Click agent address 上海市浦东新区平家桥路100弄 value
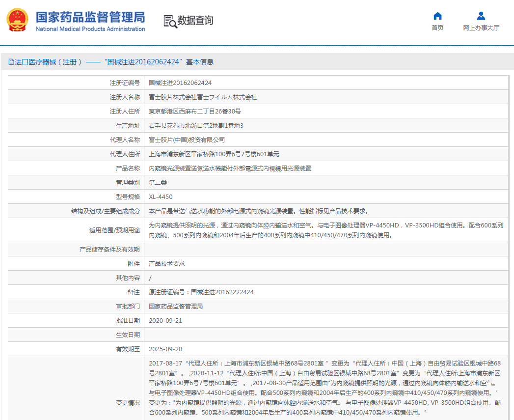The width and height of the screenshot is (514, 420). coord(214,154)
